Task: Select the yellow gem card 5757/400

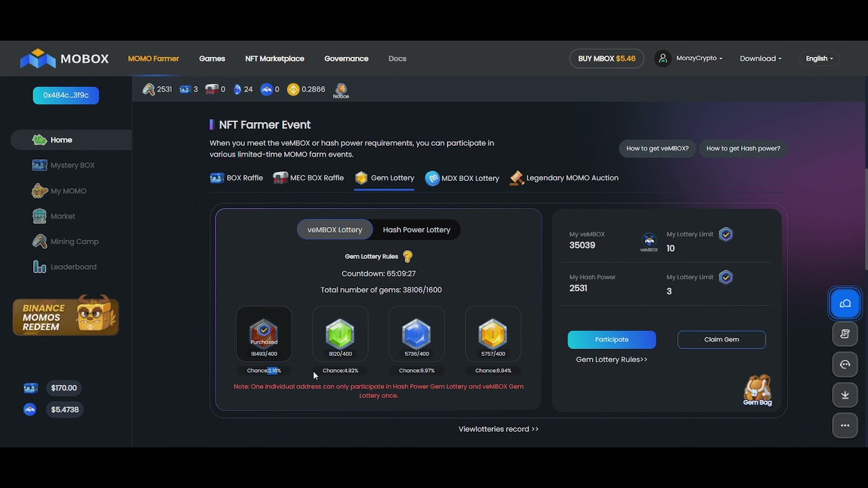Action: (x=493, y=333)
